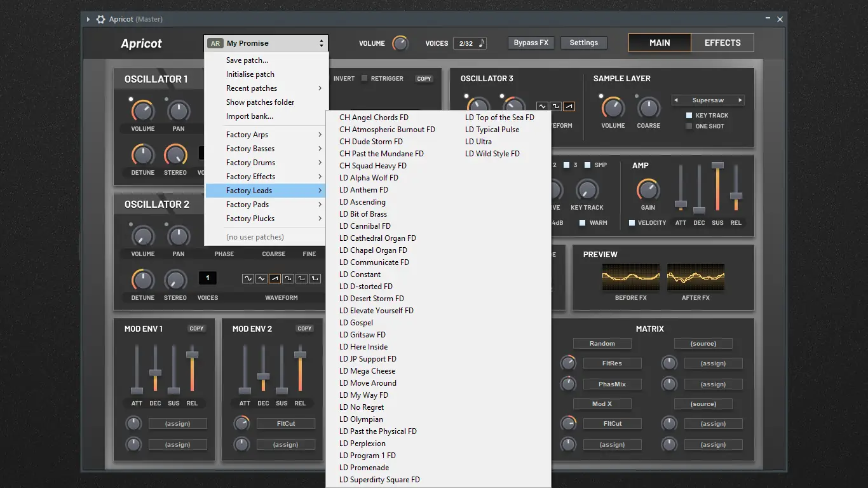Click the Sample Layer VOLUME knob
This screenshot has height=488, width=868.
pos(613,108)
